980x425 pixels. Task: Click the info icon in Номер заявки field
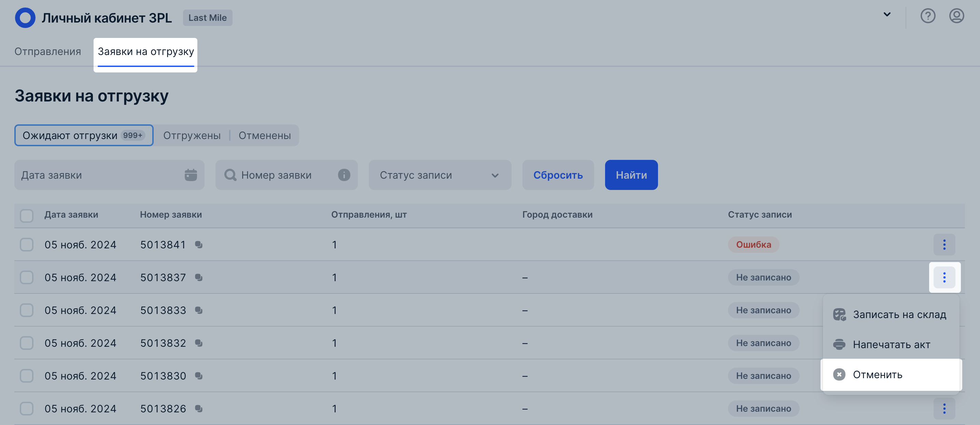point(344,175)
